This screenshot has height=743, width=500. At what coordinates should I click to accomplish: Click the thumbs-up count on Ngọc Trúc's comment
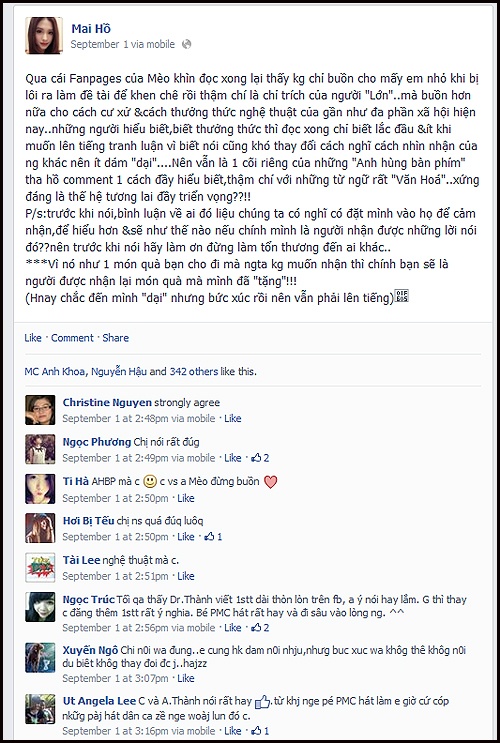(260, 627)
